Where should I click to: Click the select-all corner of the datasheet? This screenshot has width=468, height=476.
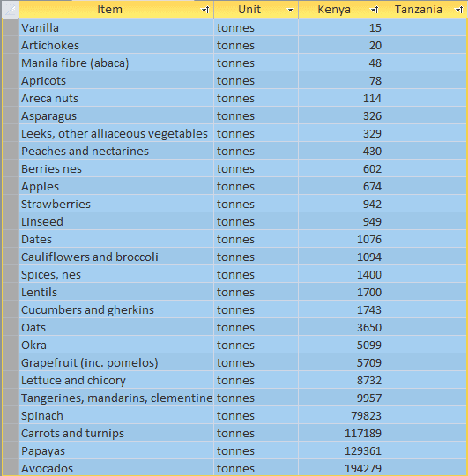10,10
